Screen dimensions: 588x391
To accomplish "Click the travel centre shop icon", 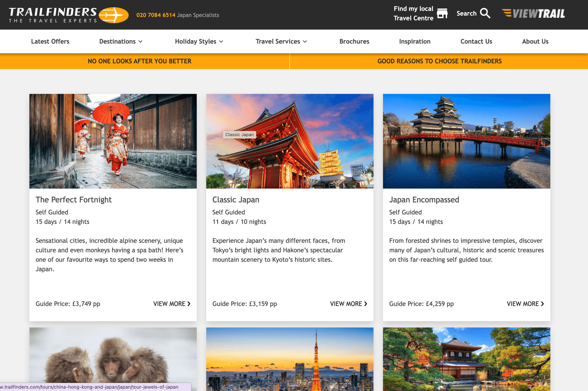I will pyautogui.click(x=442, y=13).
